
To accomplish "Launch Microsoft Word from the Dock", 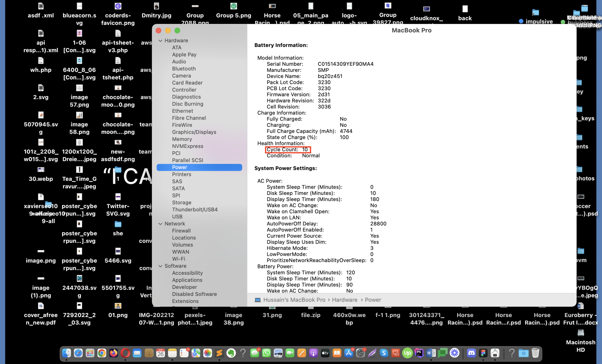I will (x=431, y=353).
